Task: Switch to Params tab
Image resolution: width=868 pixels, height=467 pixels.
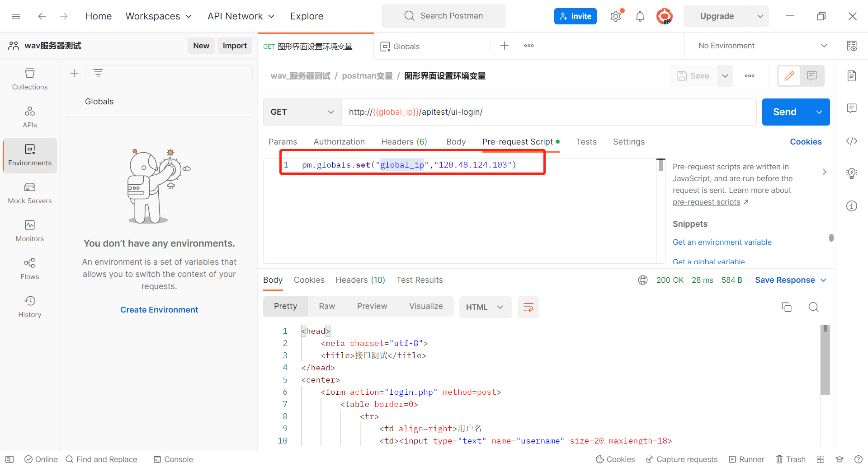Action: tap(283, 142)
